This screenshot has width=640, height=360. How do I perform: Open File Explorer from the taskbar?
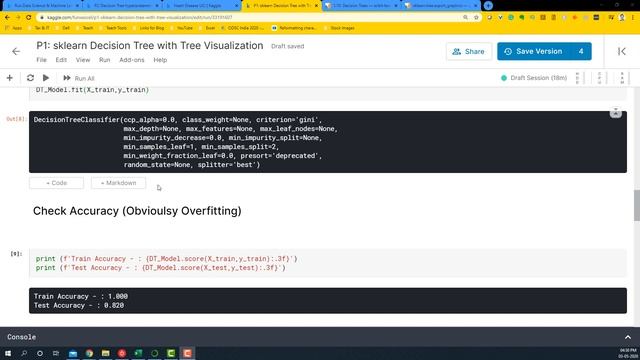pyautogui.click(x=106, y=353)
